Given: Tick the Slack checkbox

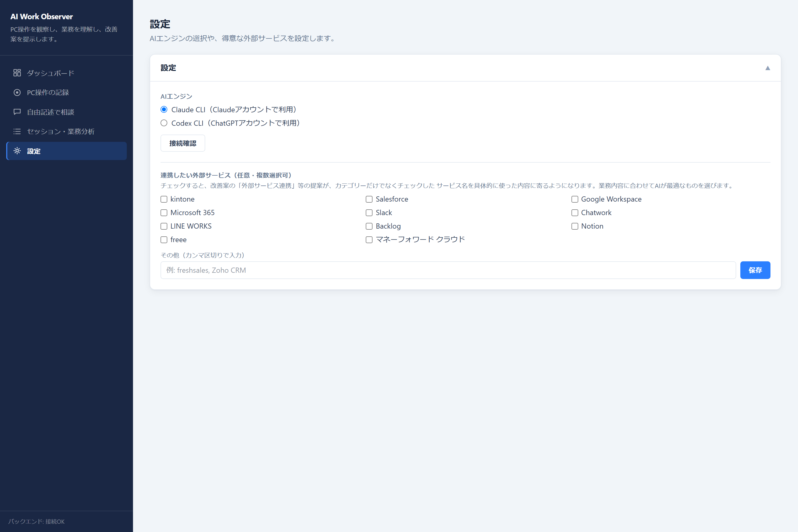Looking at the screenshot, I should click(369, 213).
